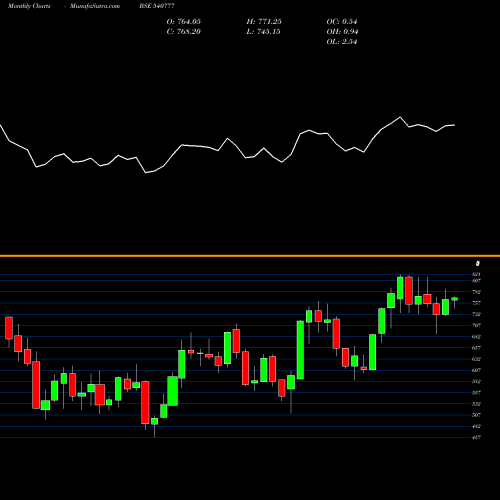Click the 821 price axis label

pyautogui.click(x=477, y=274)
